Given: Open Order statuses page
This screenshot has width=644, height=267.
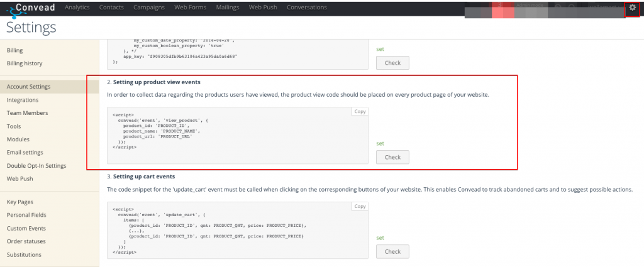Looking at the screenshot, I should tap(26, 242).
